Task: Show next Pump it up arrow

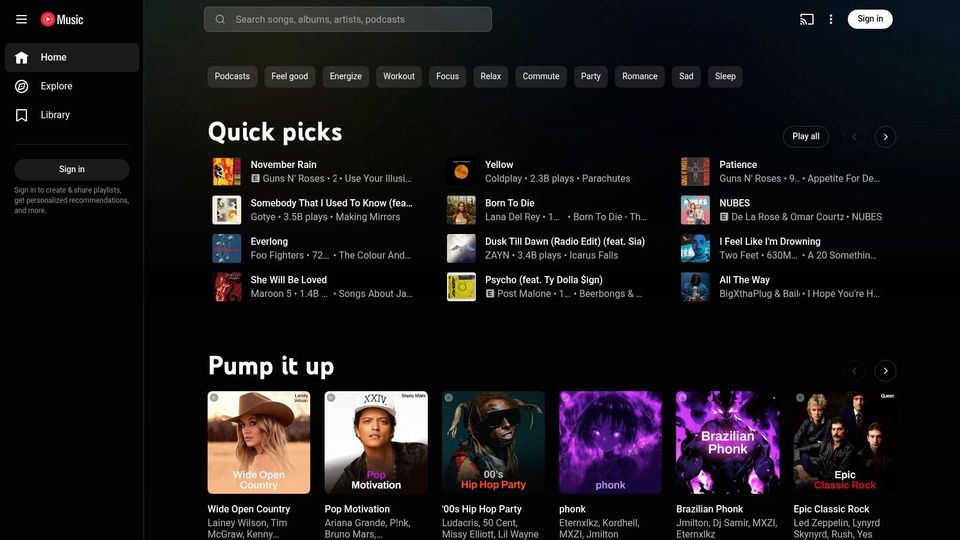Action: click(885, 370)
